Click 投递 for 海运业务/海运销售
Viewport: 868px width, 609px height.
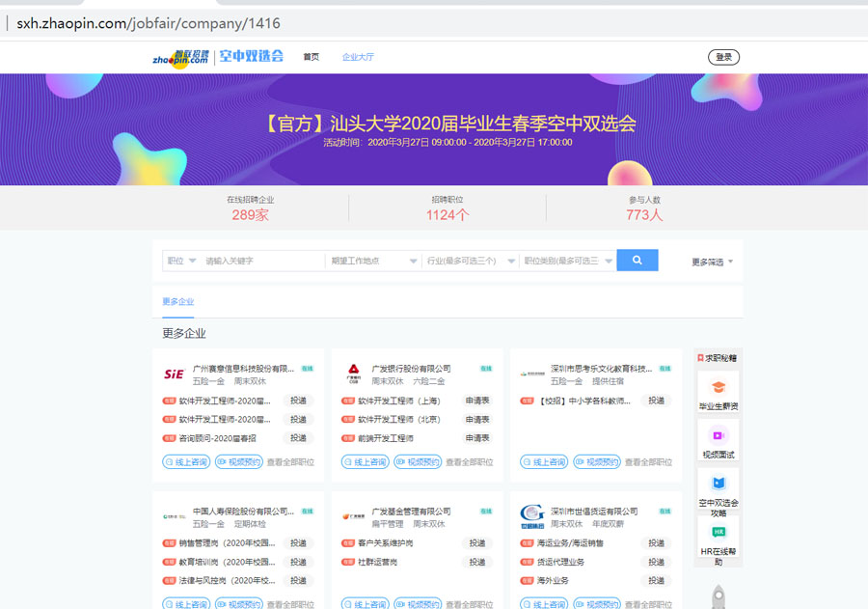point(656,543)
